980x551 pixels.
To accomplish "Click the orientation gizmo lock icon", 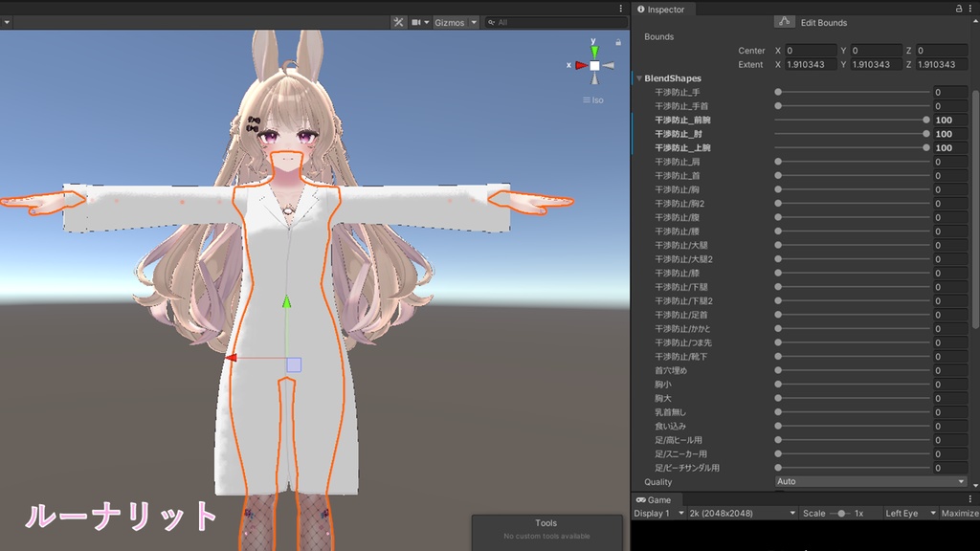I will [x=618, y=42].
